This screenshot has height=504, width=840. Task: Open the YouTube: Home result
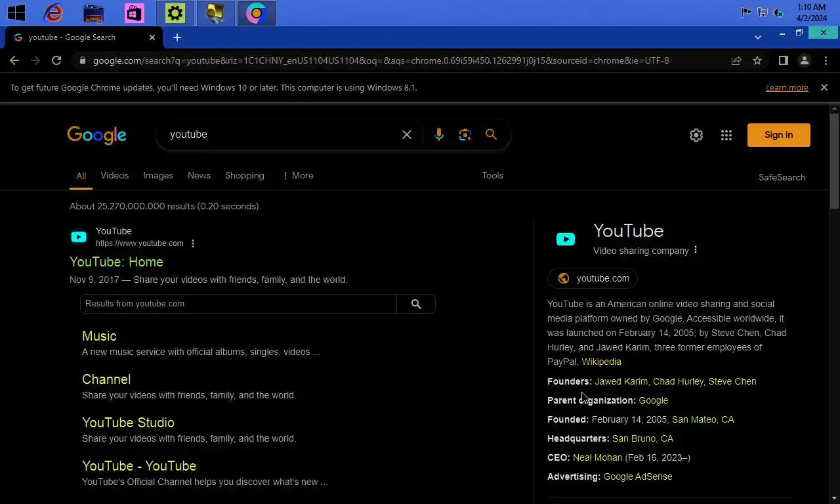tap(116, 262)
